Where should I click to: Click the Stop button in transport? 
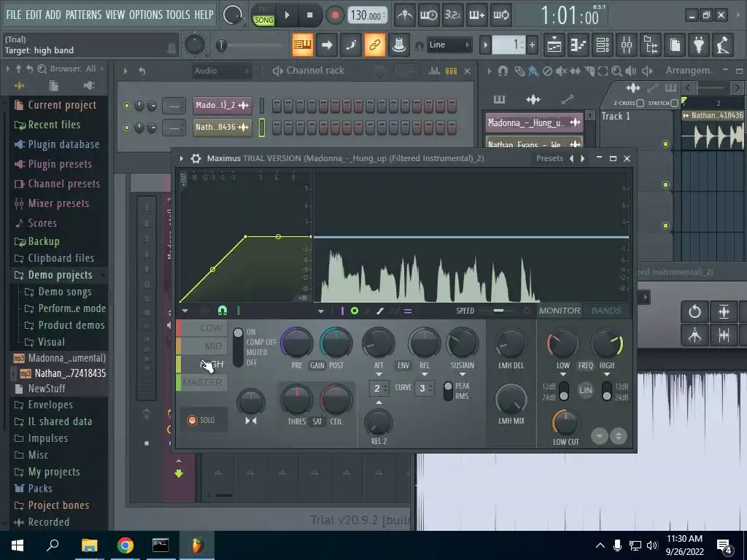(309, 15)
